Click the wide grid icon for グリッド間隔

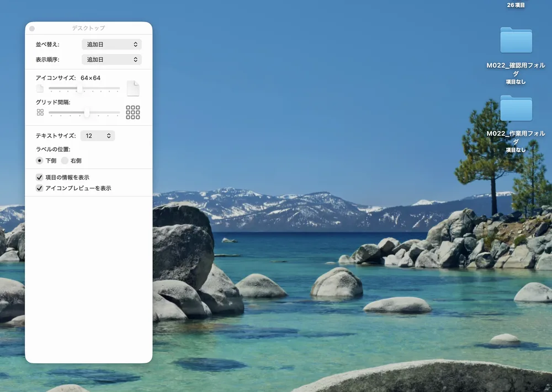133,112
